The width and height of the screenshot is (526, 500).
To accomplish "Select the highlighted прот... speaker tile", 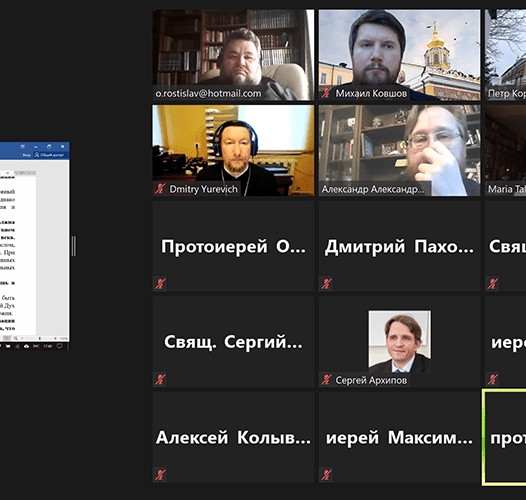I will [x=504, y=437].
